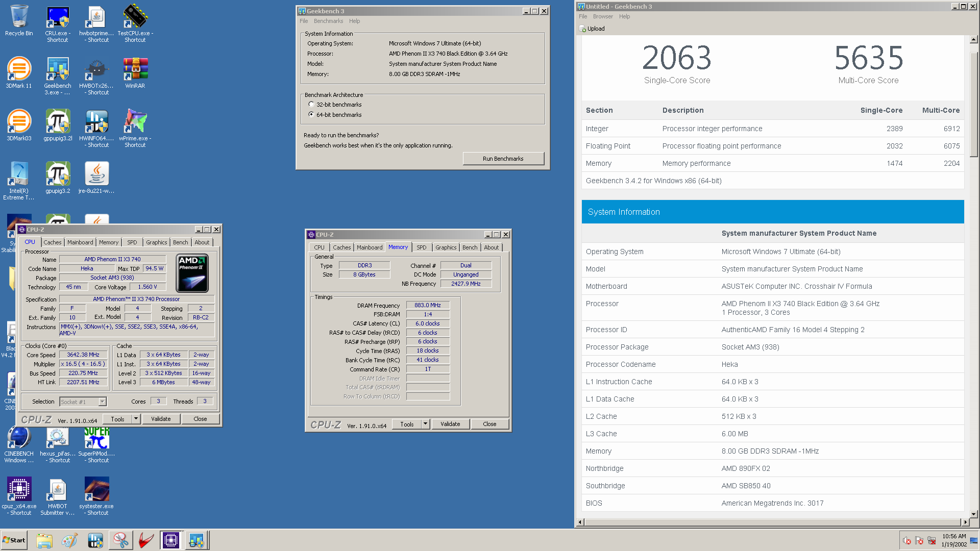This screenshot has height=551, width=980.
Task: Select the WinRAR desktop icon
Action: click(135, 73)
